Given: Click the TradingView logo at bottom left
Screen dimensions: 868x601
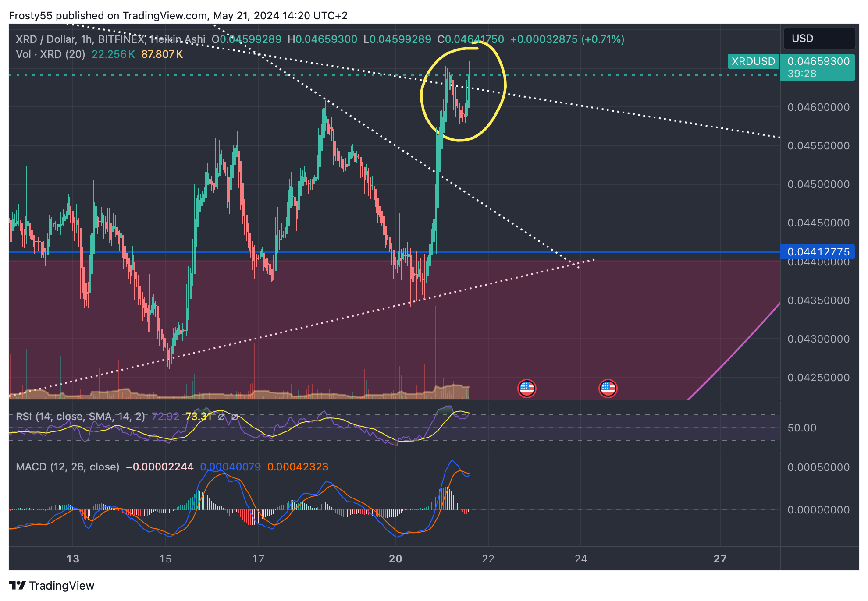Looking at the screenshot, I should (x=52, y=586).
